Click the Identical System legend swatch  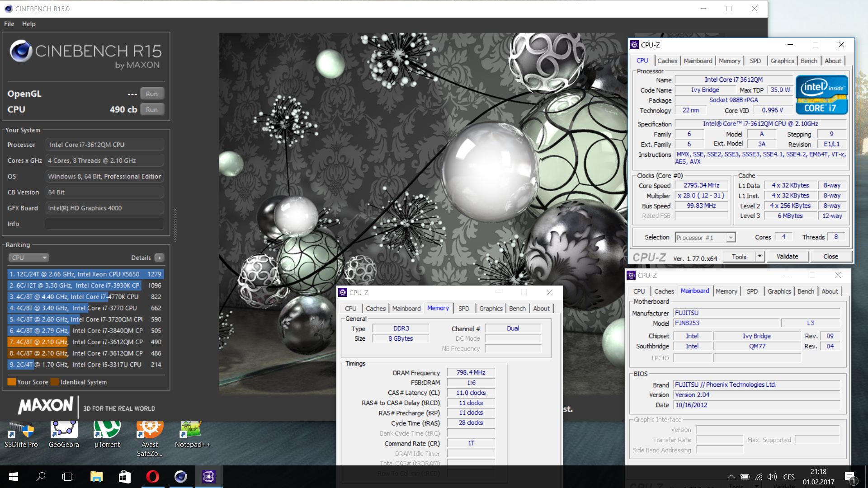[x=55, y=382]
